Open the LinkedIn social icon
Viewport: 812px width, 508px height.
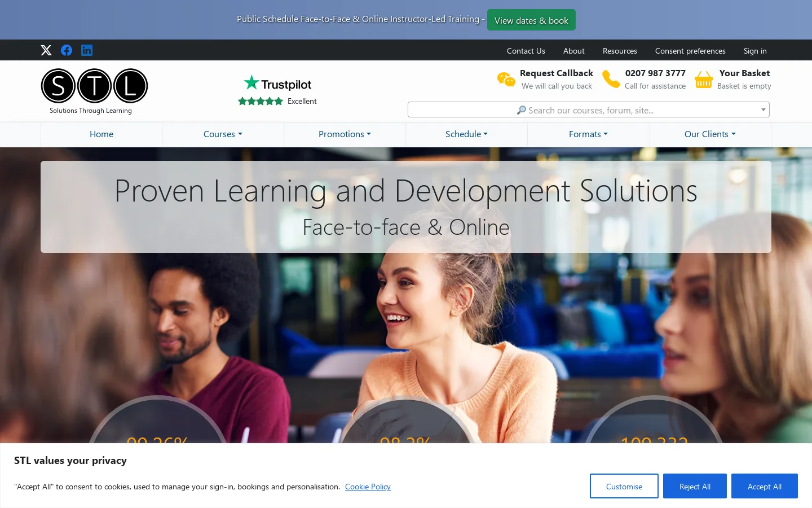coord(87,50)
